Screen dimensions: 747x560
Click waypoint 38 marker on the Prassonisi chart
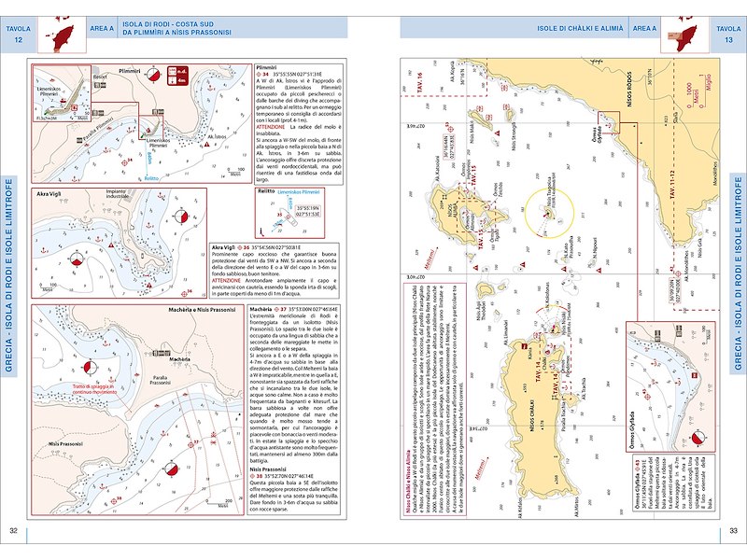tap(116, 500)
